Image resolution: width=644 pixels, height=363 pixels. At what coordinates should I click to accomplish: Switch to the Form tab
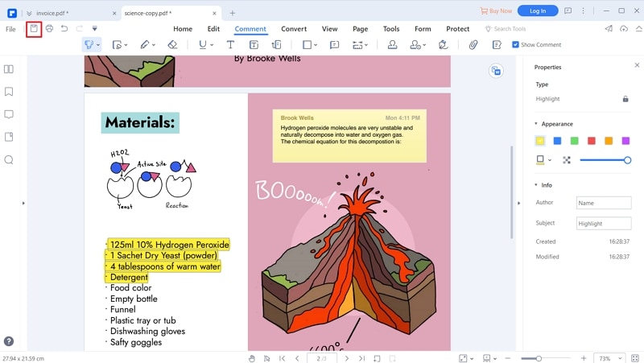(423, 29)
